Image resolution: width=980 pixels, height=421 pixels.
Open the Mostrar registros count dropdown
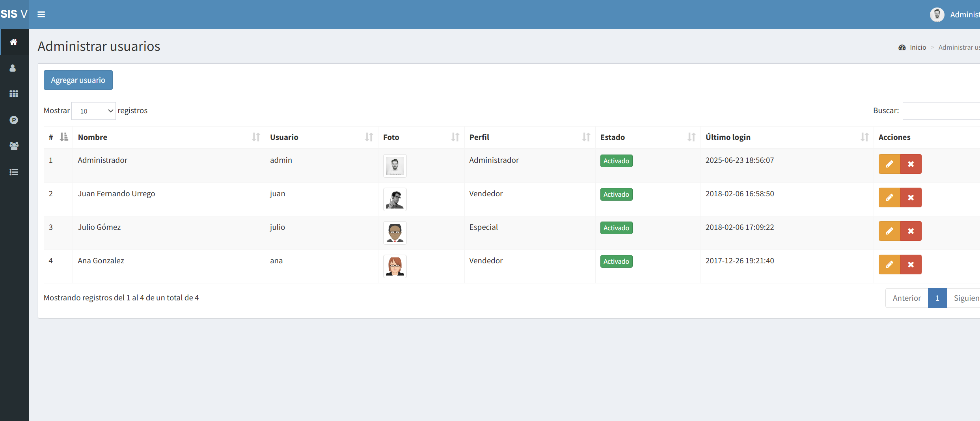(x=93, y=111)
